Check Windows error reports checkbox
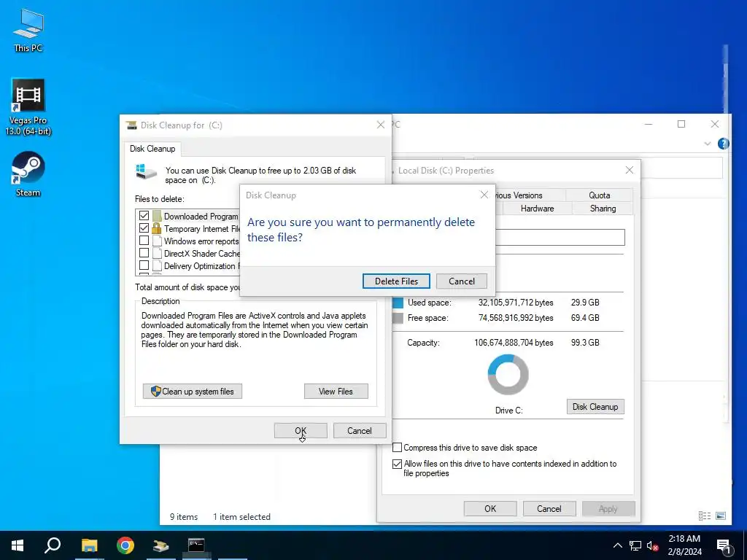Viewport: 747px width, 560px height. point(144,241)
